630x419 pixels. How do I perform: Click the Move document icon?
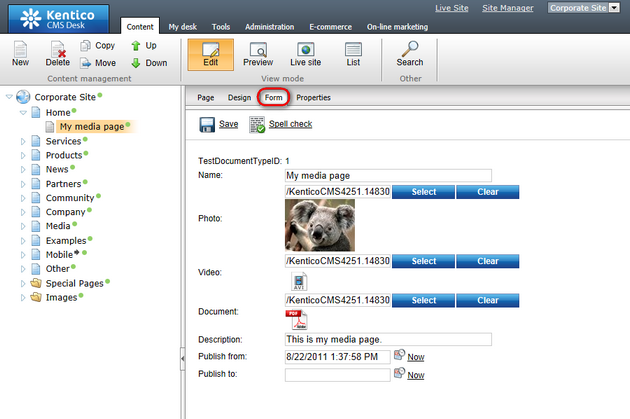85,63
